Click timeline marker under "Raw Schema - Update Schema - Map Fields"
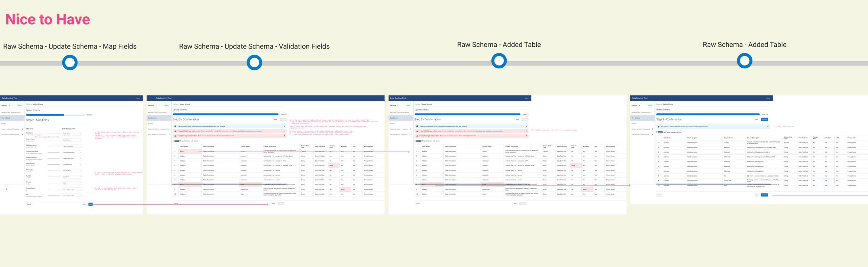 point(70,63)
